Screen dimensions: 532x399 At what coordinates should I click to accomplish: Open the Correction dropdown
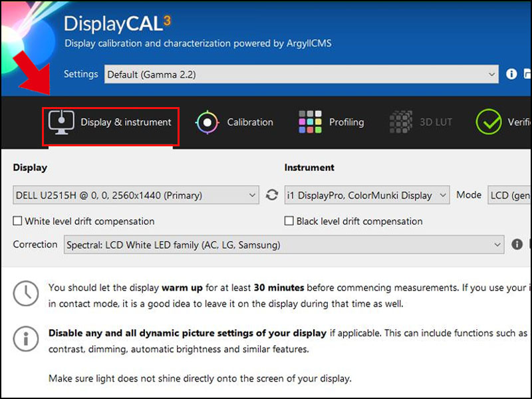284,245
